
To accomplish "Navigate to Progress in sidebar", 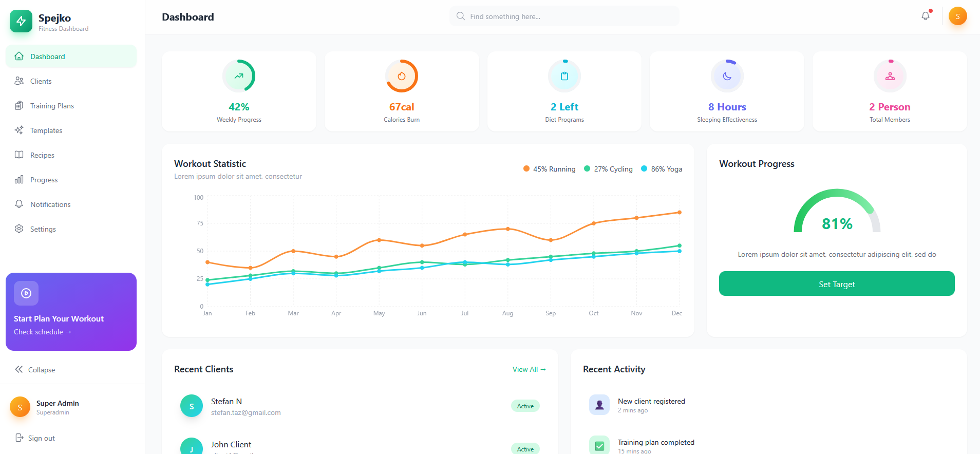I will tap(71, 180).
